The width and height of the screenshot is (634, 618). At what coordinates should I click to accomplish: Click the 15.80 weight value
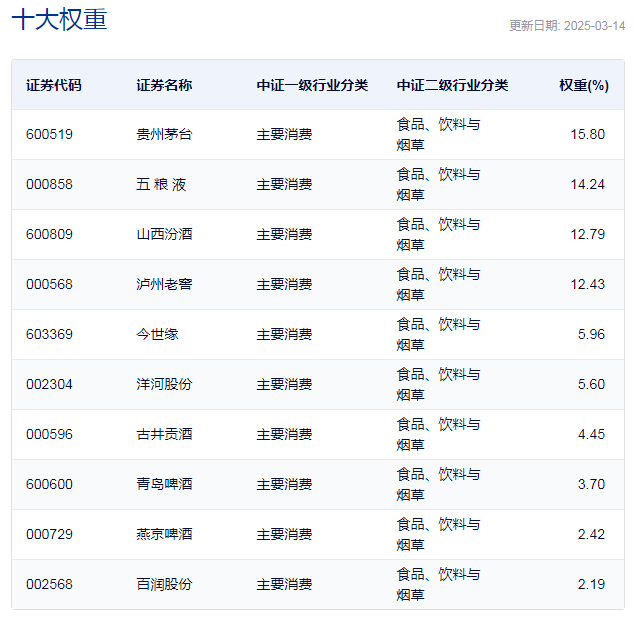588,134
